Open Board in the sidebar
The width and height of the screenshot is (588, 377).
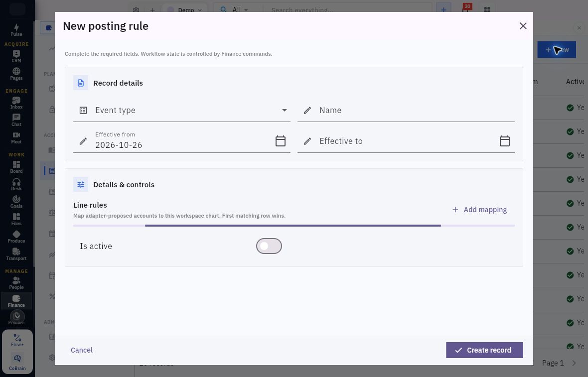pyautogui.click(x=16, y=167)
